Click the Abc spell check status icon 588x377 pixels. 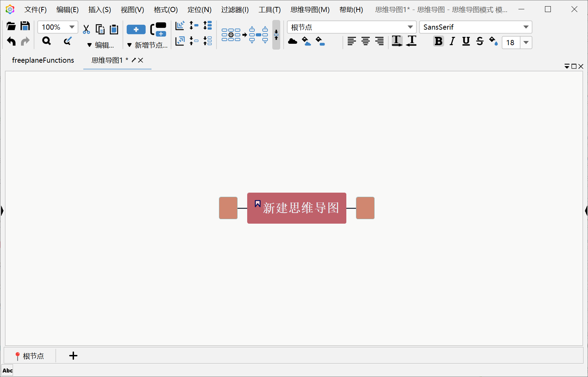click(8, 371)
